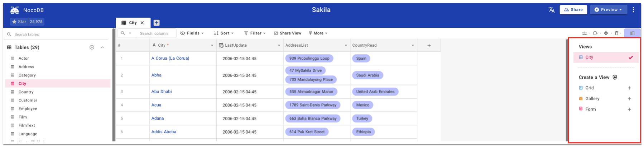Click the 'Ethiopia' country chip
The image size is (644, 148).
pos(363,132)
